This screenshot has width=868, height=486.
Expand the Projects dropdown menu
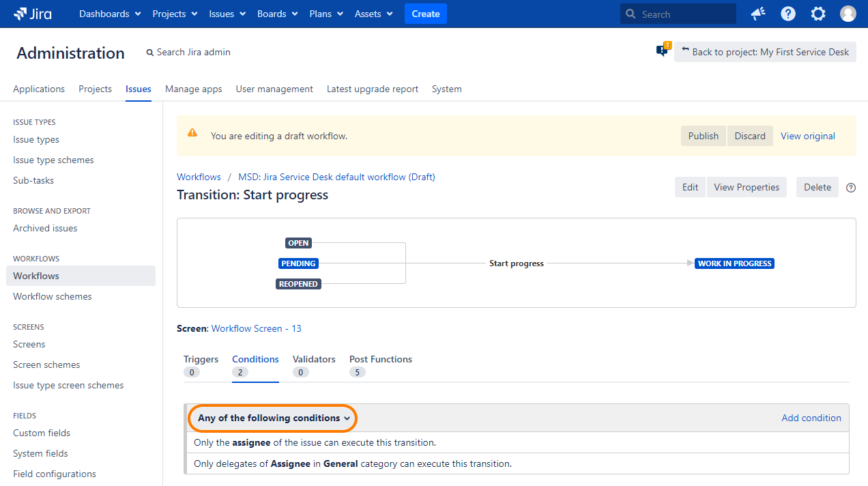pos(175,14)
